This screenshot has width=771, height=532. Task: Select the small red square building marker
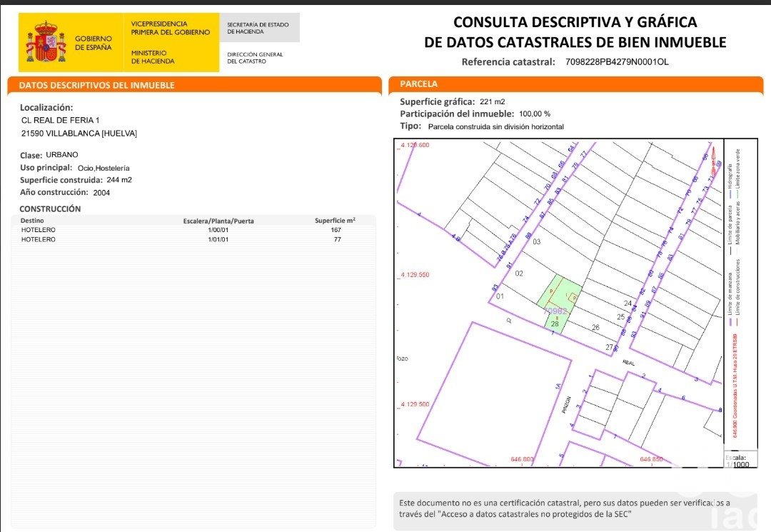click(x=573, y=298)
